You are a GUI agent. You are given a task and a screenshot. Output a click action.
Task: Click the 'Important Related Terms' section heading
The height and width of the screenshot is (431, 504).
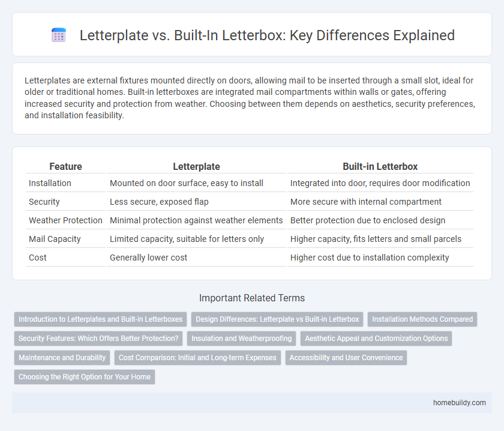(x=252, y=298)
